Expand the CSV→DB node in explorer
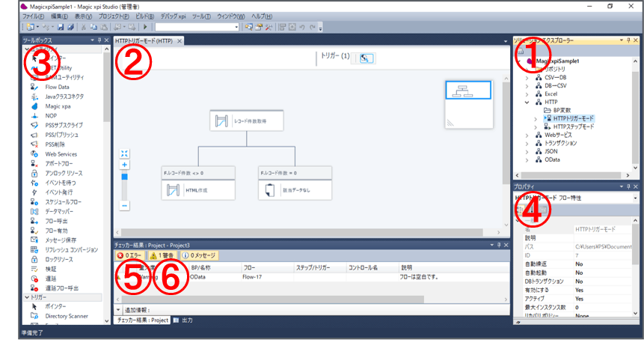Screen dimensions: 644x340 (527, 76)
